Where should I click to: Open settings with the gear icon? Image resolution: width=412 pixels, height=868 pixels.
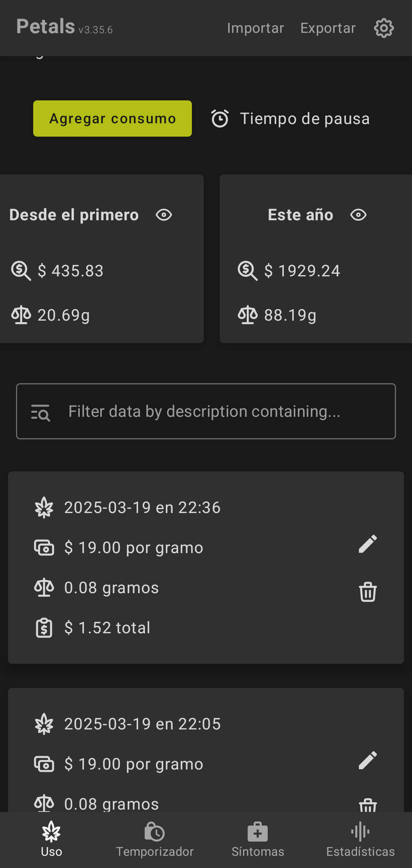click(383, 28)
